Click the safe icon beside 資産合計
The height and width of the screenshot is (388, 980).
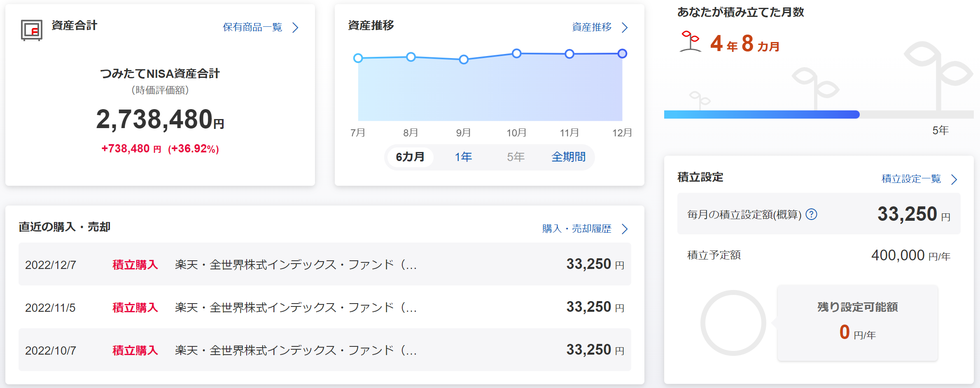pos(32,30)
